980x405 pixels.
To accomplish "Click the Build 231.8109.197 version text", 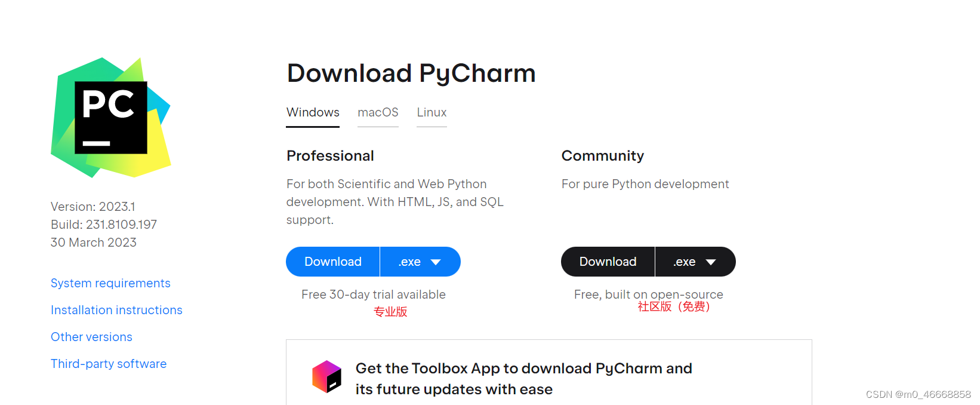I will (x=103, y=225).
